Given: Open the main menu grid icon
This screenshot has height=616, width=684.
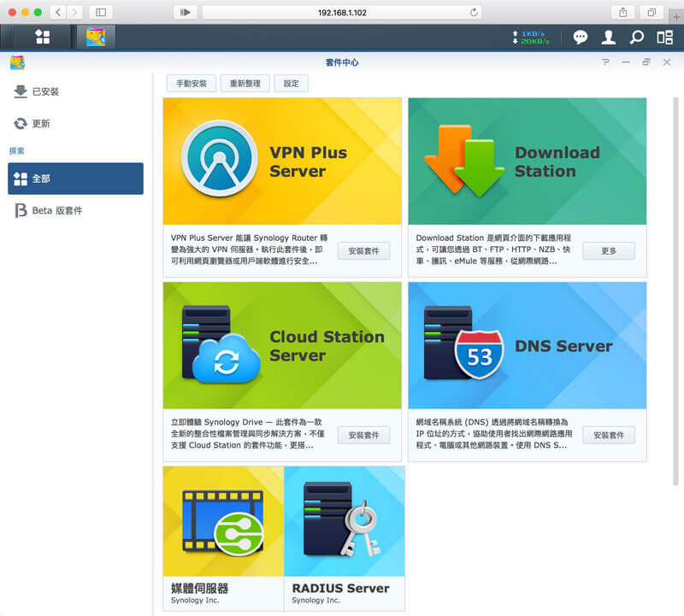Looking at the screenshot, I should (x=42, y=37).
